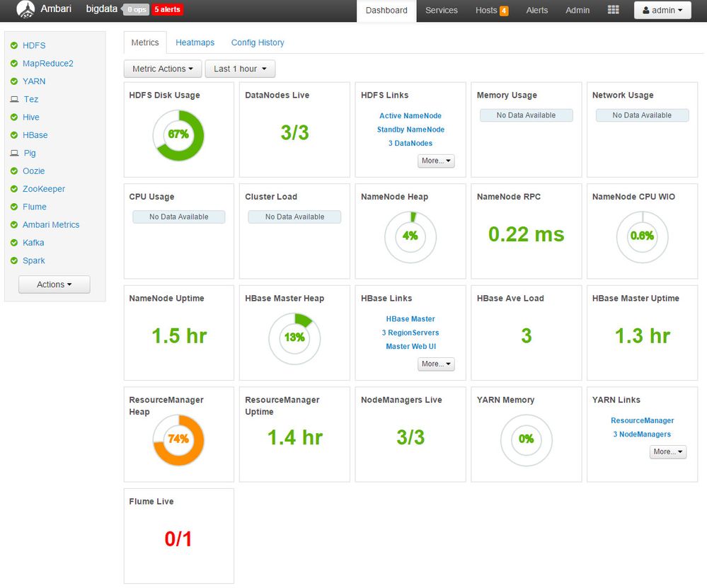707x588 pixels.
Task: Click the HBase Master Heap 13% gauge
Action: (x=294, y=339)
